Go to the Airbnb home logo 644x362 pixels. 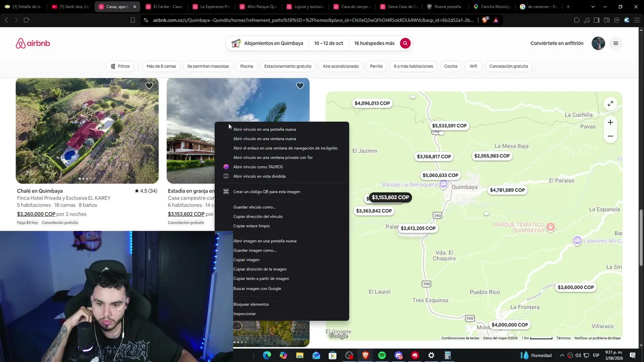click(33, 43)
